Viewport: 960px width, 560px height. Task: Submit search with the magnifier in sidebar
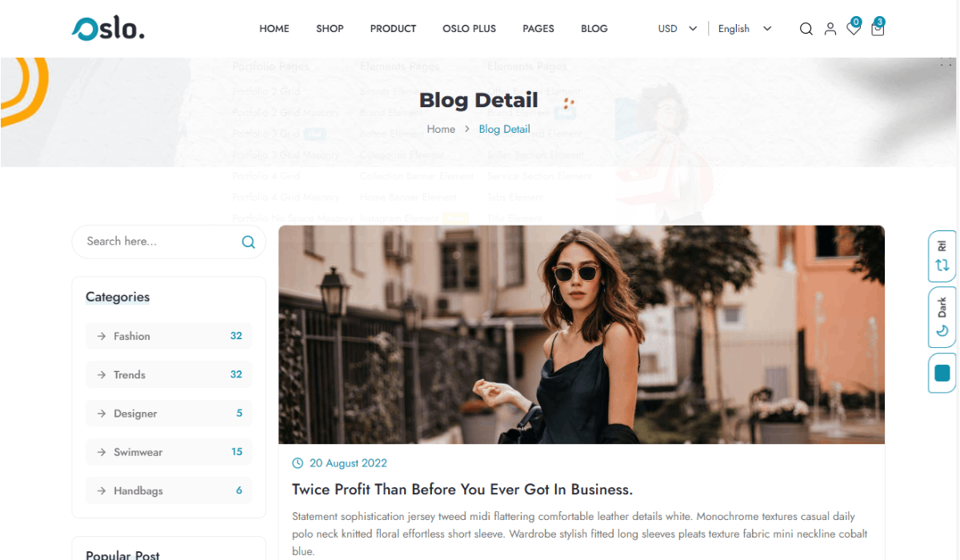coord(248,242)
